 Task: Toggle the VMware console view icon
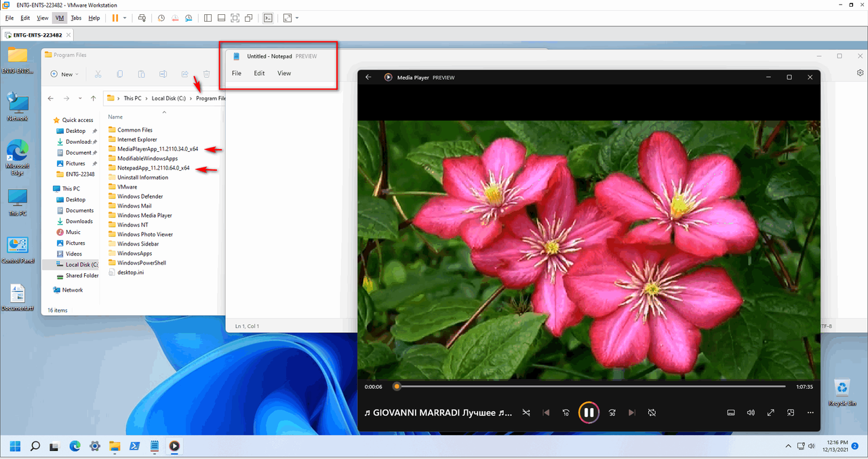point(268,18)
